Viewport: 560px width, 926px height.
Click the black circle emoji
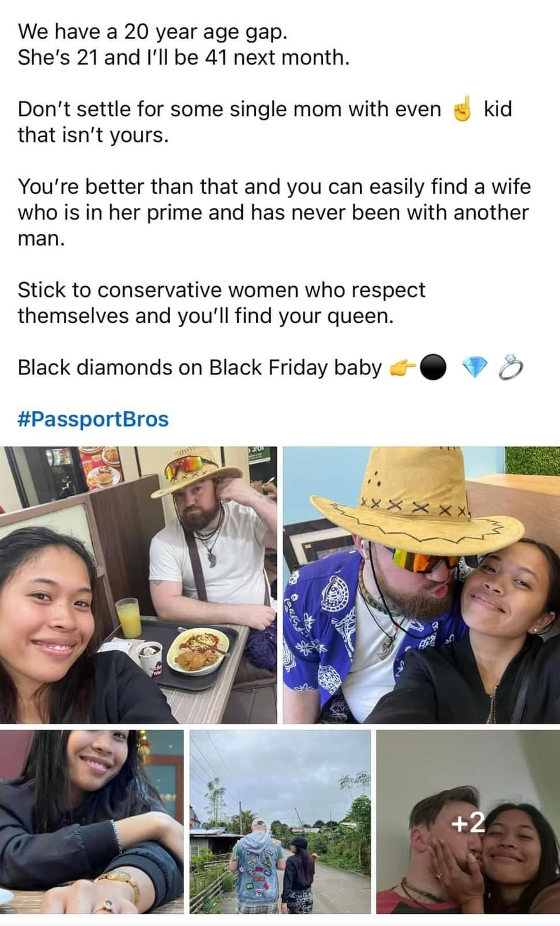coord(433,368)
